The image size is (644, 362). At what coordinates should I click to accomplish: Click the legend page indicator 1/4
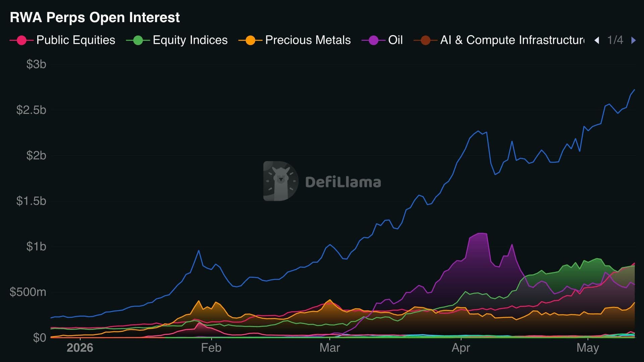coord(615,40)
